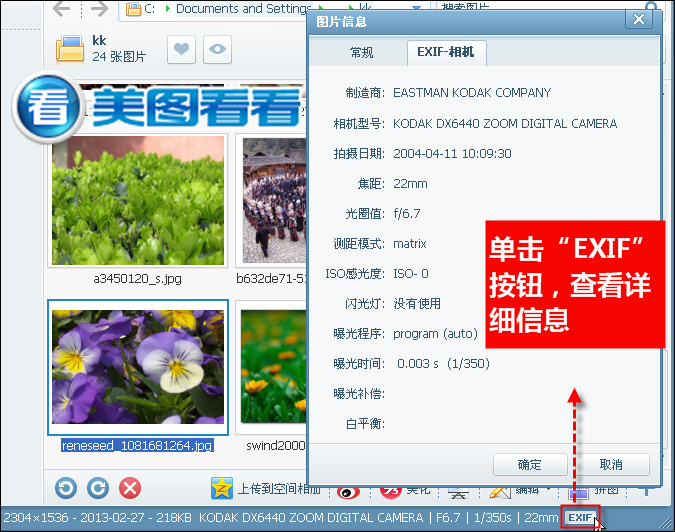Image resolution: width=675 pixels, height=532 pixels.
Task: Close the 图片信息 dialog
Action: click(639, 19)
